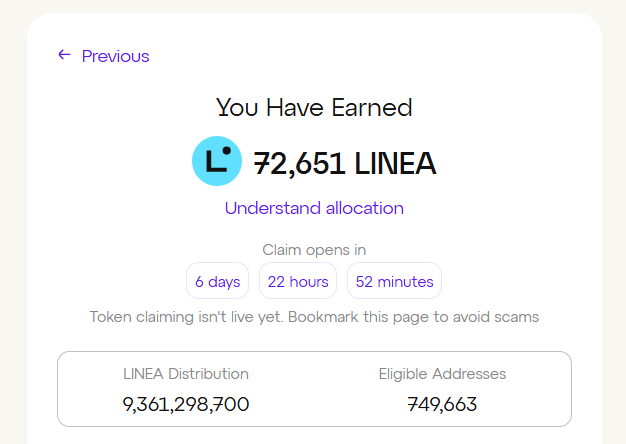Click the value 749,663
Screen dimensions: 626x444
tap(442, 404)
